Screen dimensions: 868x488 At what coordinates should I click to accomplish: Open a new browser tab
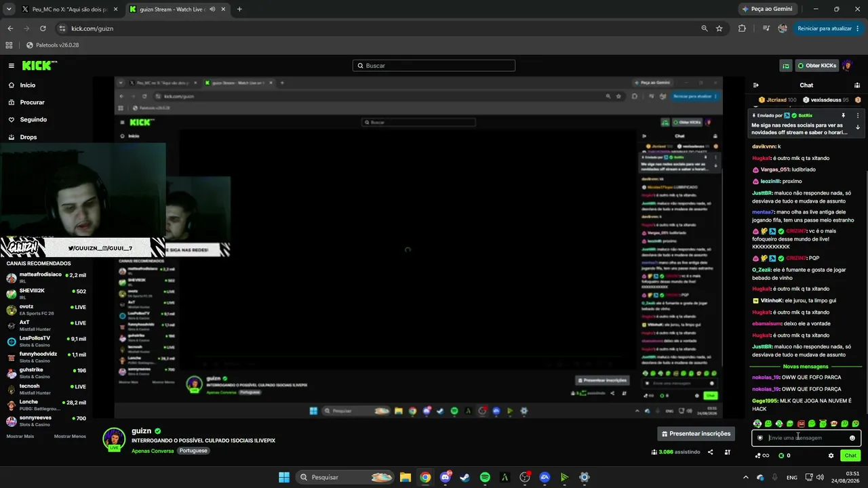tap(239, 9)
